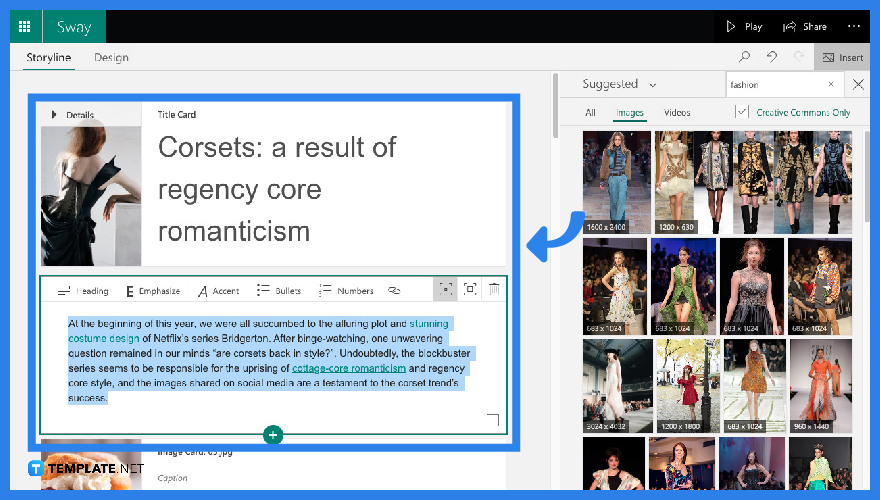Play the Sway presentation
The height and width of the screenshot is (500, 880).
[x=744, y=26]
